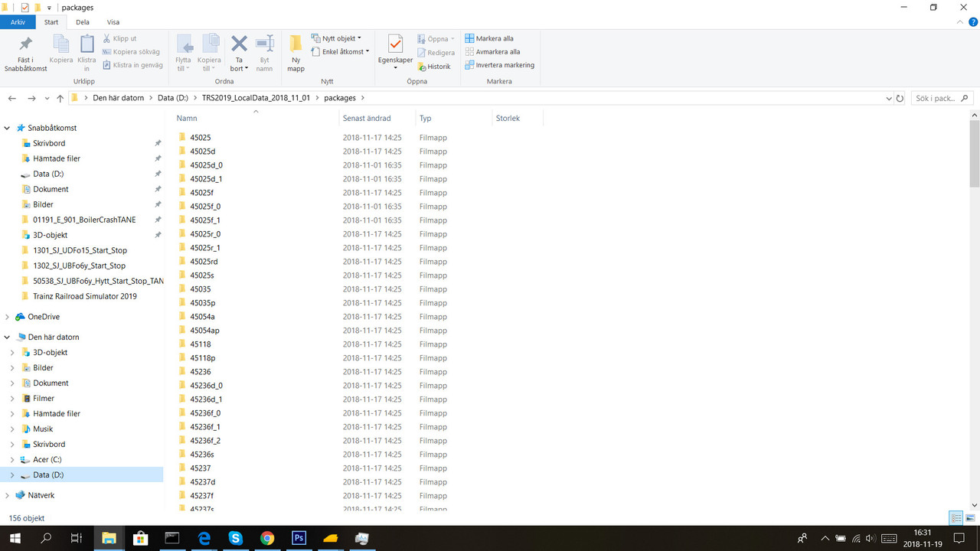Unpin Skrivbord from Snabbåtkomst

[158, 143]
